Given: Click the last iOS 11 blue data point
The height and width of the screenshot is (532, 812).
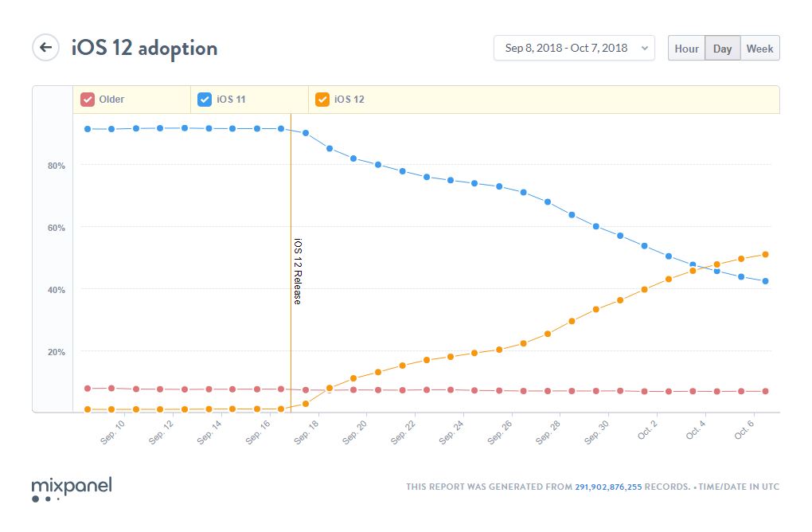Looking at the screenshot, I should (x=765, y=281).
